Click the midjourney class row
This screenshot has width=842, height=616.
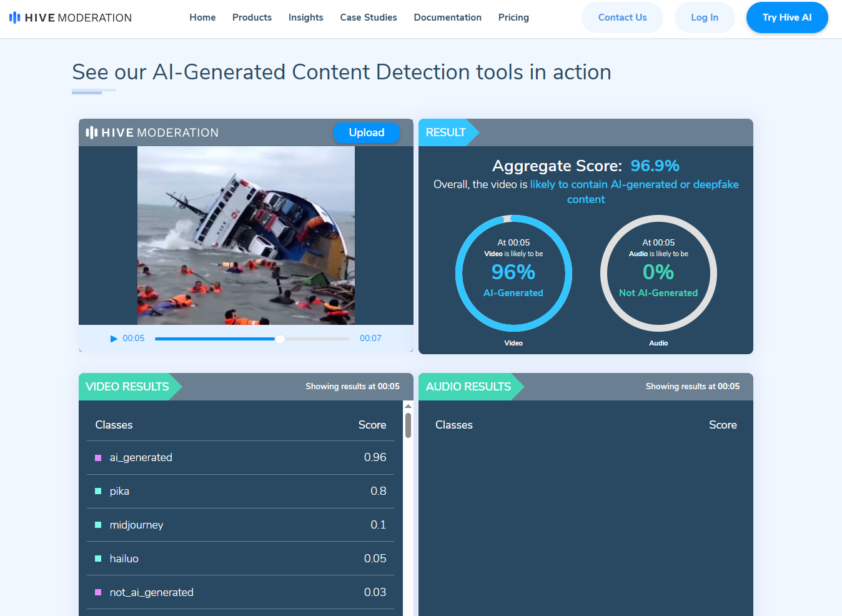pyautogui.click(x=240, y=525)
